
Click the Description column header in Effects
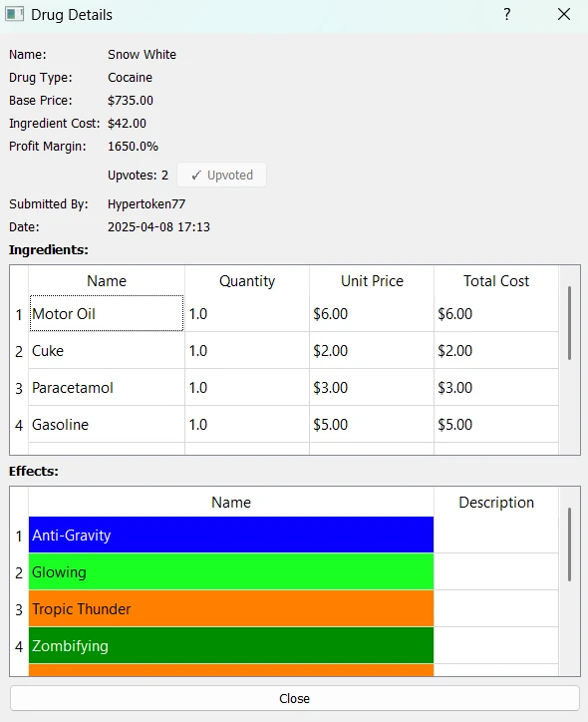(x=496, y=502)
